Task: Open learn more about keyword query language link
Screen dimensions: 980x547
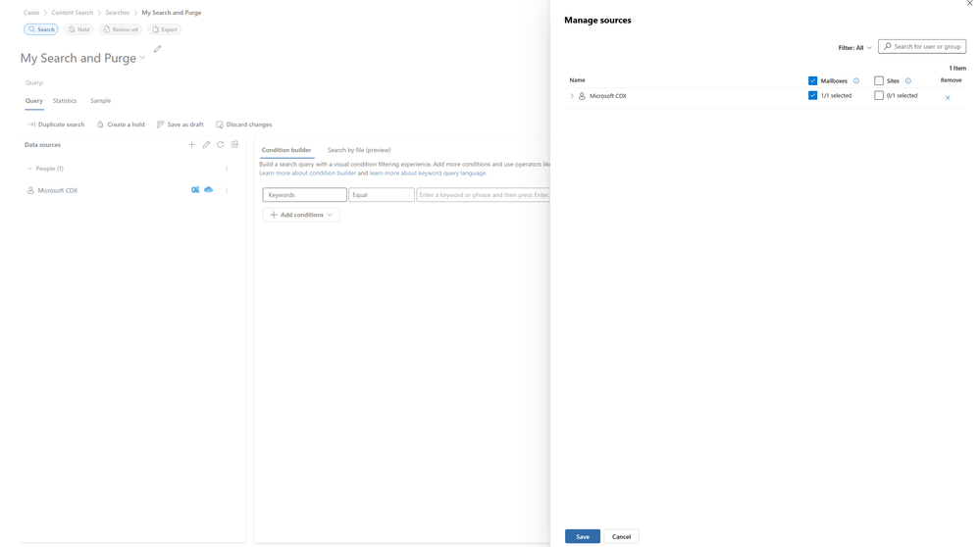Action: pos(428,173)
